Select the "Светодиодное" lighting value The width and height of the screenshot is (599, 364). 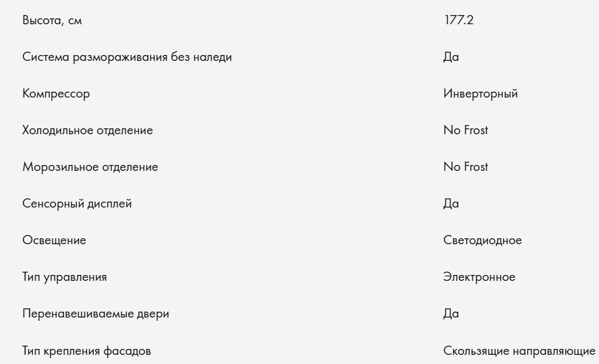click(482, 240)
